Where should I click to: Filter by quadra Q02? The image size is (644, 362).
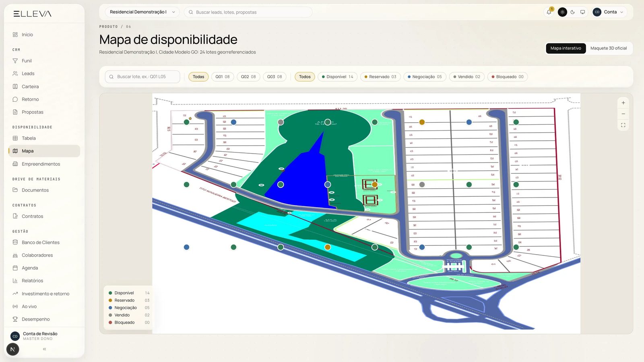coord(248,77)
